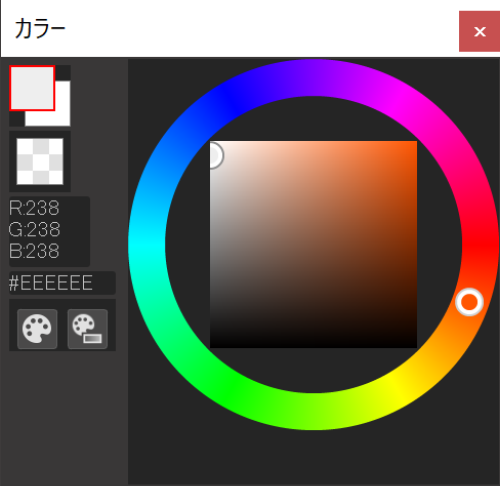Viewport: 500px width, 486px height.
Task: Click the R:238 red value field
Action: [x=34, y=208]
